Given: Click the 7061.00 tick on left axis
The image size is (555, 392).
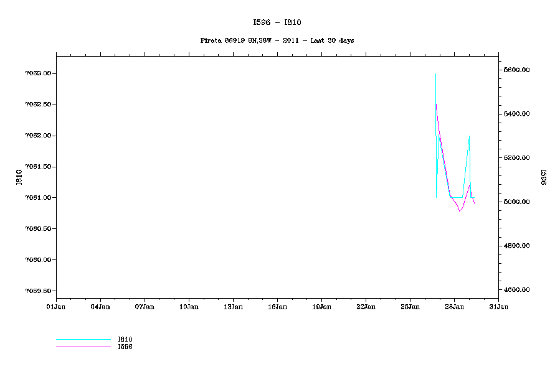Looking at the screenshot, I should [x=38, y=198].
